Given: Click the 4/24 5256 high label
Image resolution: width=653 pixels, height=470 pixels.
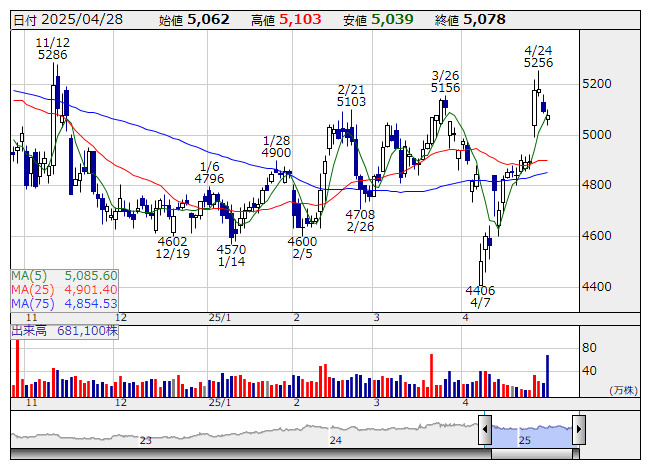Looking at the screenshot, I should (x=538, y=57).
